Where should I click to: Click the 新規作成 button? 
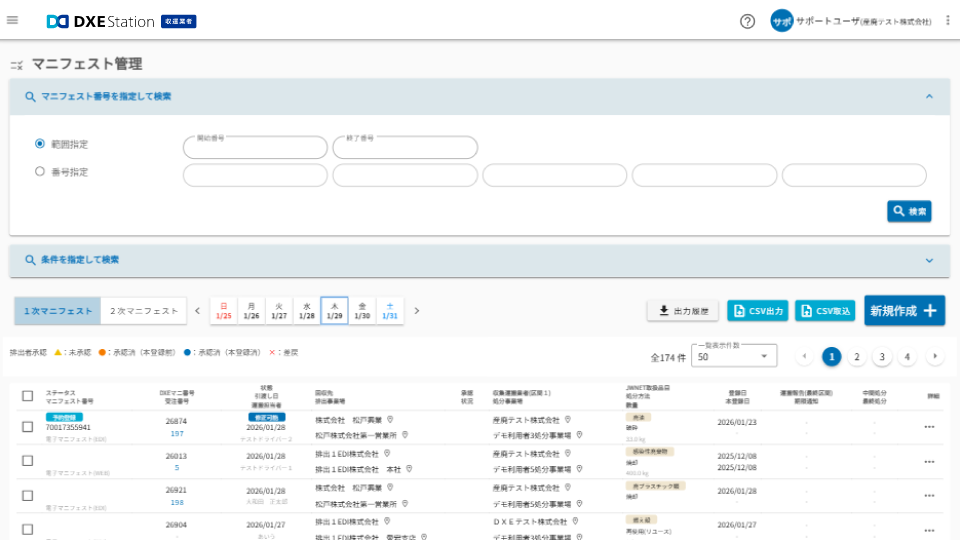pyautogui.click(x=904, y=311)
